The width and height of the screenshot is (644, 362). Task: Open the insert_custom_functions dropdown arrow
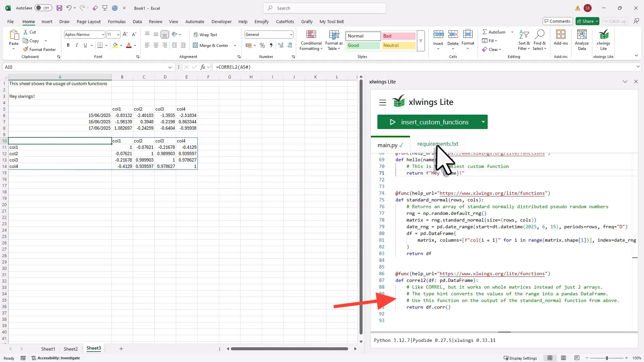click(483, 122)
